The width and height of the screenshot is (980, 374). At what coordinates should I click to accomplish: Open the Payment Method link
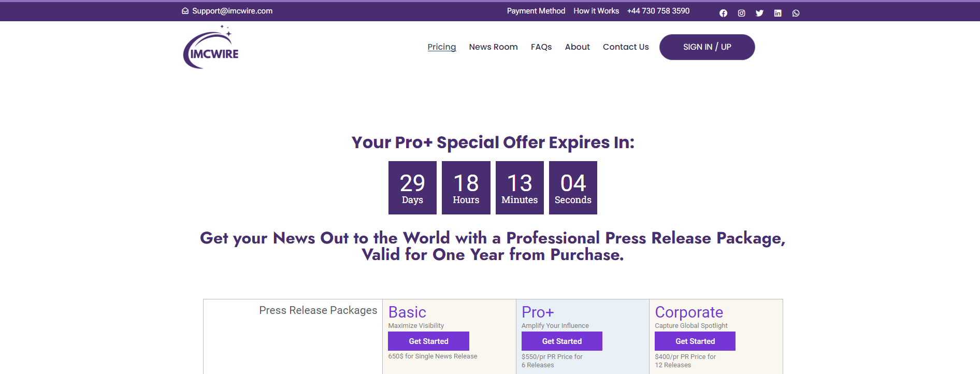[x=536, y=11]
